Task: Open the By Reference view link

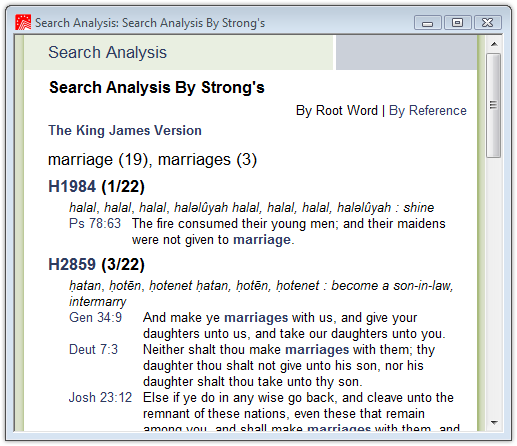Action: pos(428,110)
